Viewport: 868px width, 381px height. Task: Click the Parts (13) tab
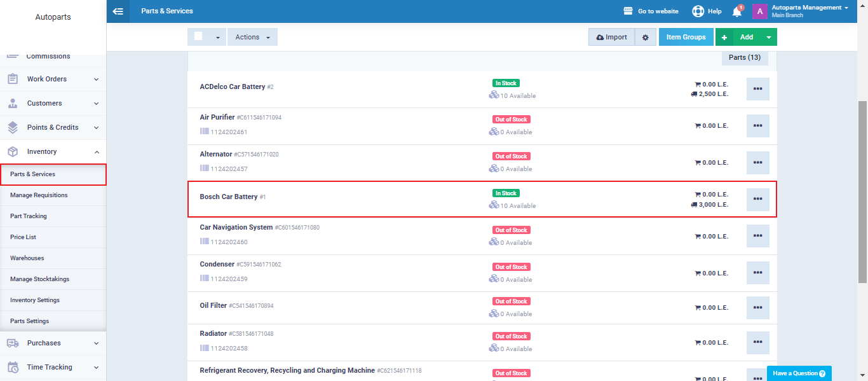coord(745,57)
